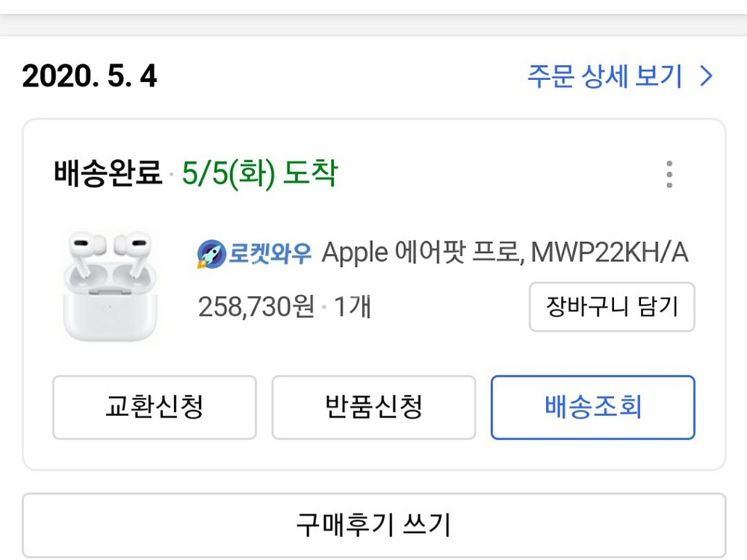Screen dimensions: 747x560
Task: Click the Rocket Wow rocket badge icon
Action: pos(211,255)
